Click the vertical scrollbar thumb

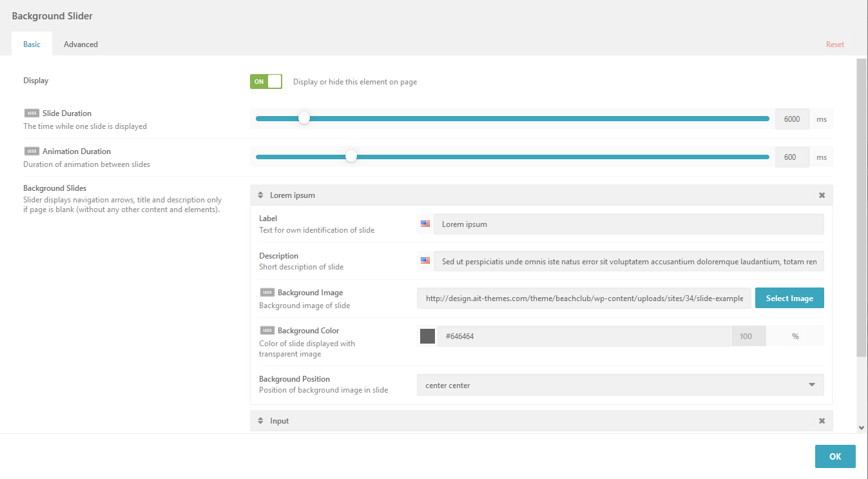[862, 207]
